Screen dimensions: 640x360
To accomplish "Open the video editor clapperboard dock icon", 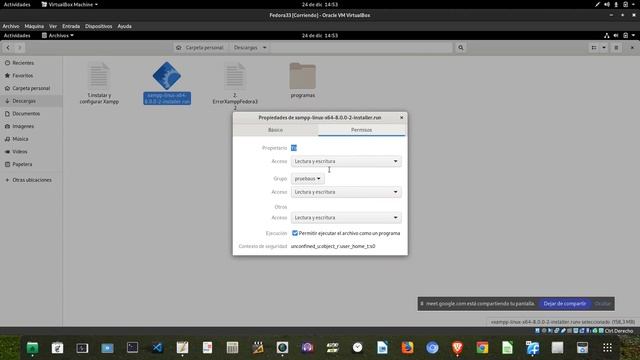I will (x=258, y=347).
